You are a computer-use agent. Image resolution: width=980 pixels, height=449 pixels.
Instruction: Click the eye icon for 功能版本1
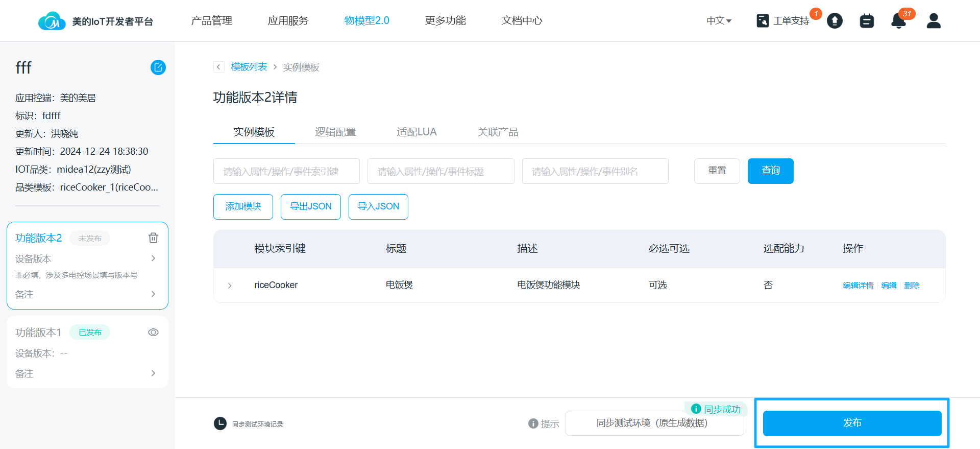(153, 333)
